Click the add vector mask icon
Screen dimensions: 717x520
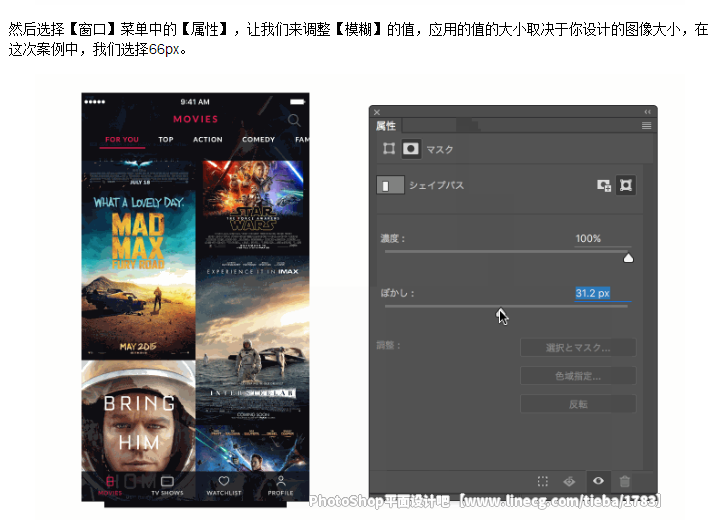(x=625, y=185)
